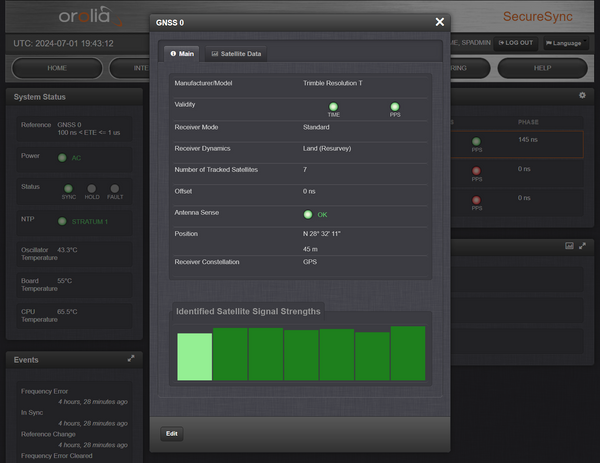The image size is (600, 463).
Task: Open the Language dropdown
Action: pyautogui.click(x=563, y=43)
